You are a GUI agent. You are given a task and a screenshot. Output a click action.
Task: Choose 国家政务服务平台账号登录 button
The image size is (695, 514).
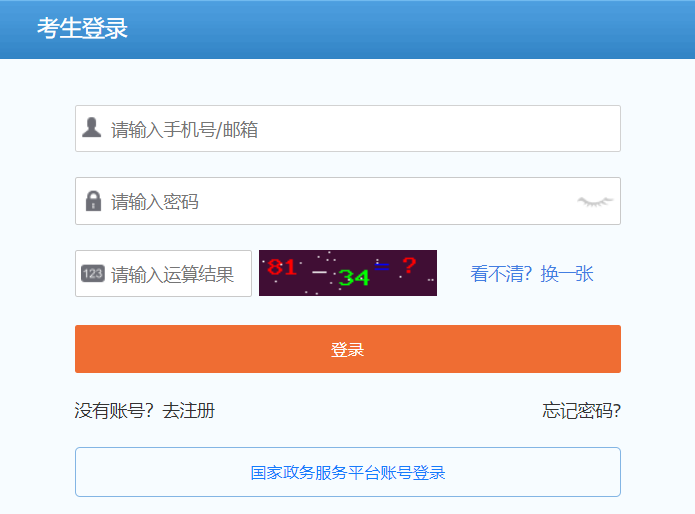point(347,472)
